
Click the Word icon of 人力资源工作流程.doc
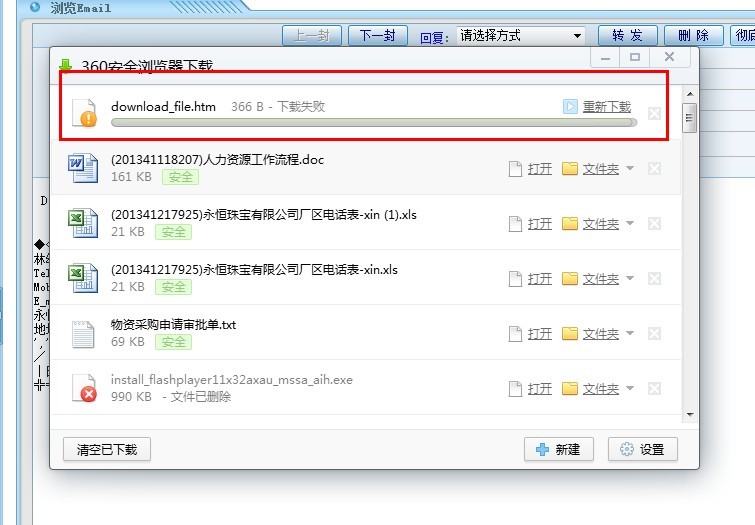[82, 167]
